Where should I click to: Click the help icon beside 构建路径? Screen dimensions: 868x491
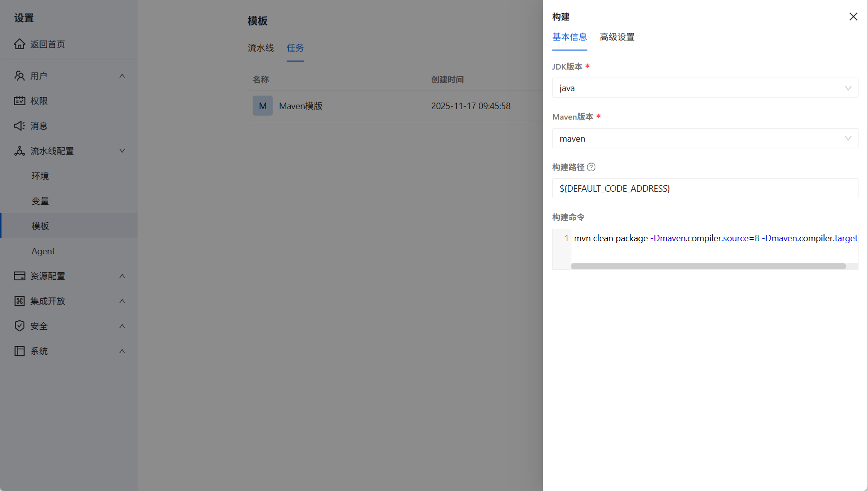coord(592,167)
